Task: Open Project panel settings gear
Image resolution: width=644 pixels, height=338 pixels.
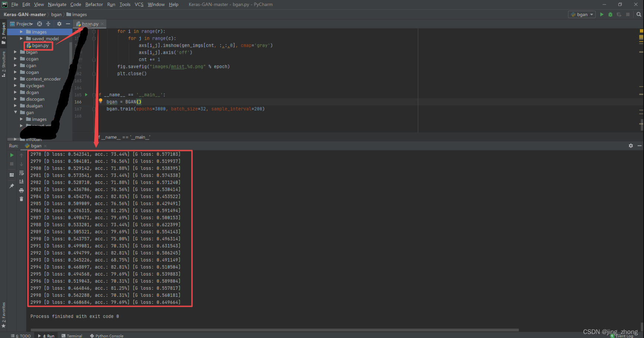Action: pos(59,24)
